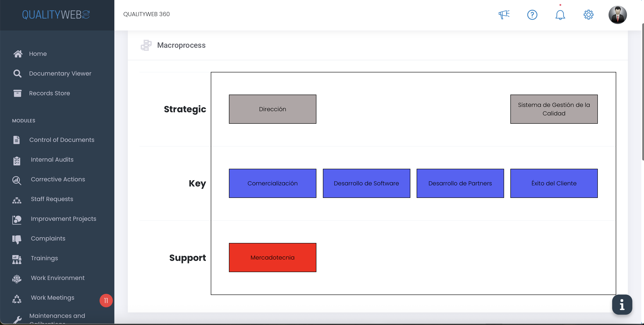Open the Complaints module

tap(48, 238)
